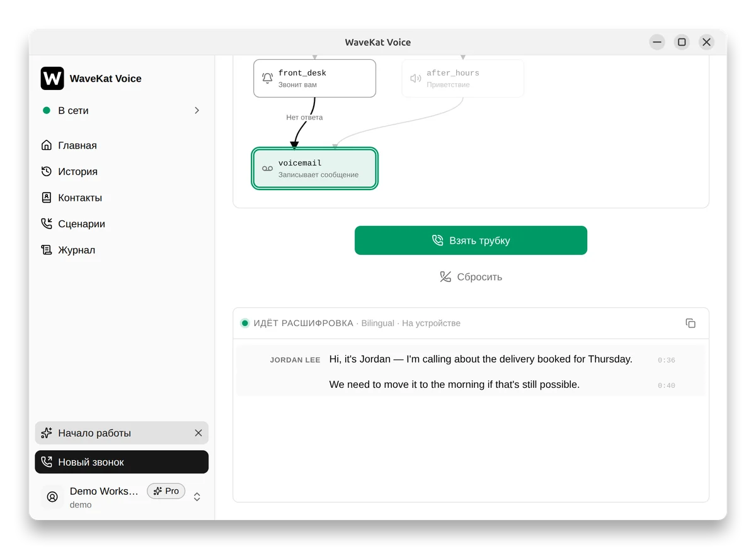Click the Bilingual label in transcript header
This screenshot has width=756, height=549.
click(x=377, y=323)
